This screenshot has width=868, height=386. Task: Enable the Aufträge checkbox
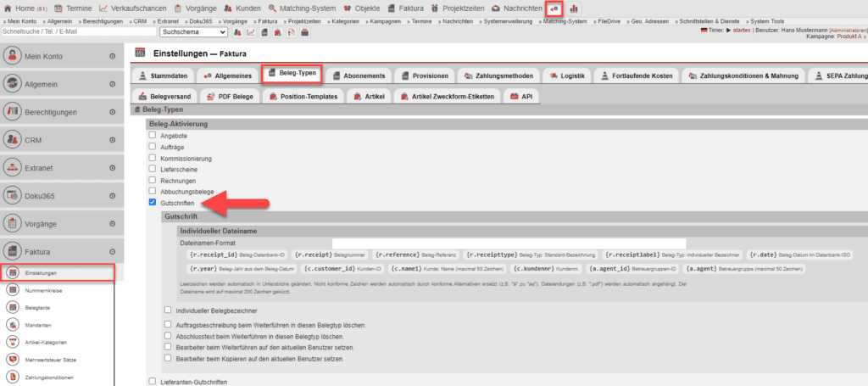coord(153,147)
